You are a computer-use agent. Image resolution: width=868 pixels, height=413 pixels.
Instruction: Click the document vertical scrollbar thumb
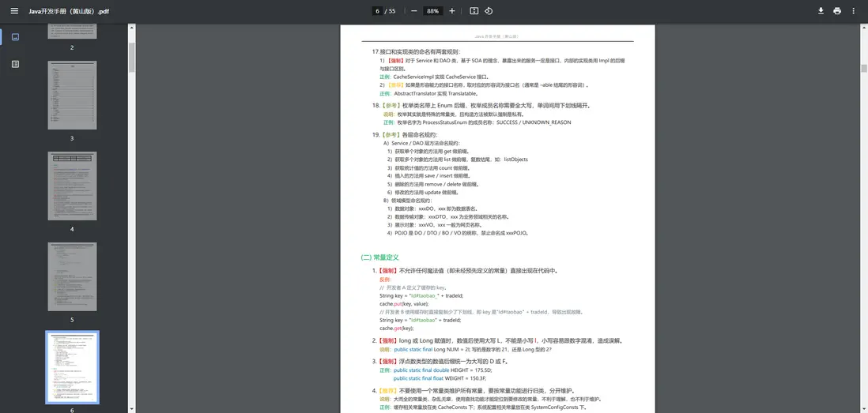tap(863, 69)
